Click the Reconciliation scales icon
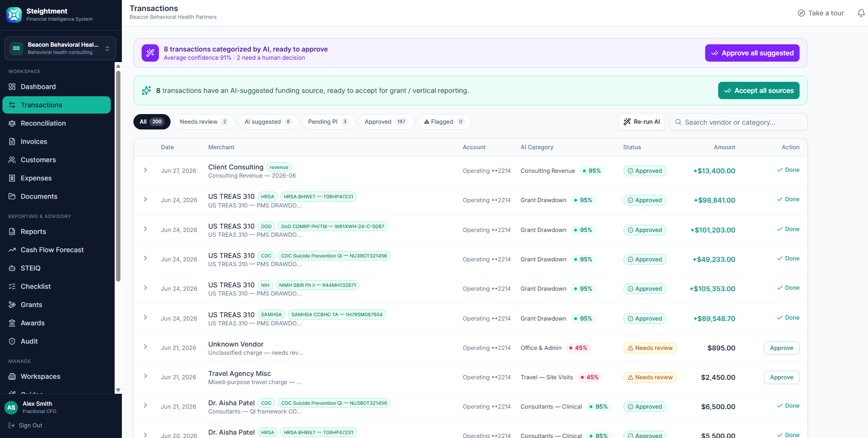The image size is (868, 438). click(x=12, y=123)
